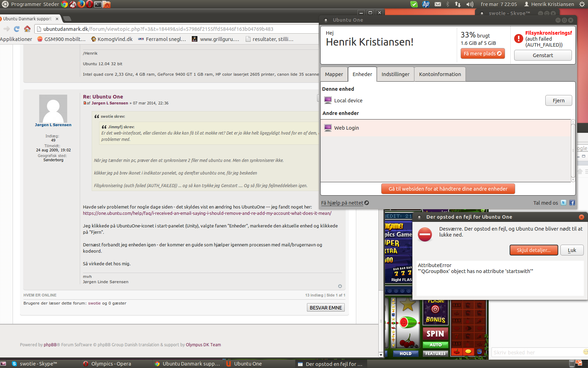Open the Få hjælp på nettet link
The width and height of the screenshot is (588, 368).
345,203
